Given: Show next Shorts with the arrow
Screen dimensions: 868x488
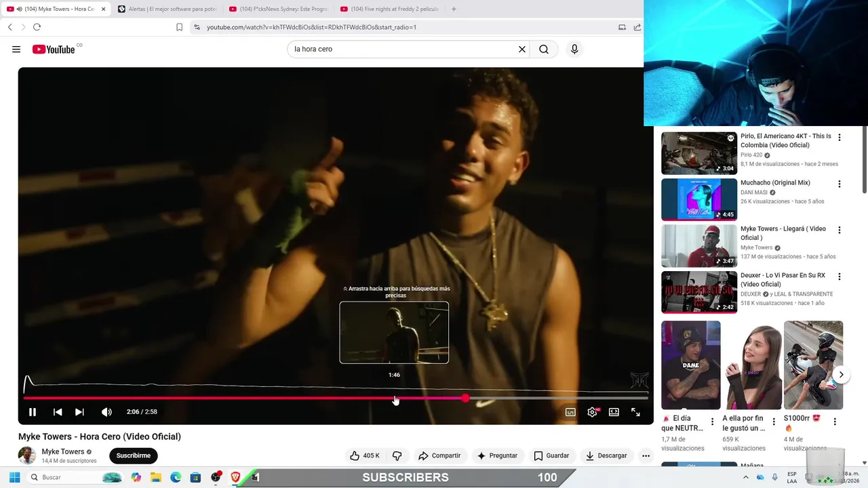Looking at the screenshot, I should point(841,375).
